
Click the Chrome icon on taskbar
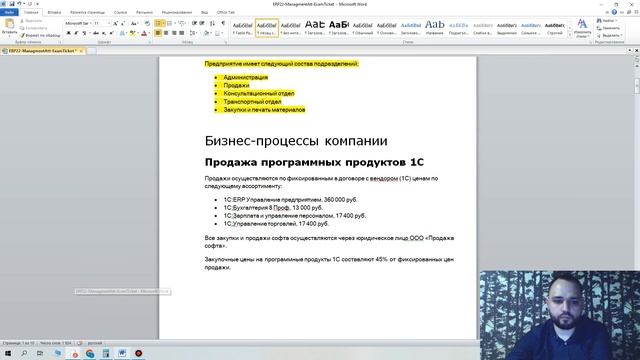click(x=90, y=353)
